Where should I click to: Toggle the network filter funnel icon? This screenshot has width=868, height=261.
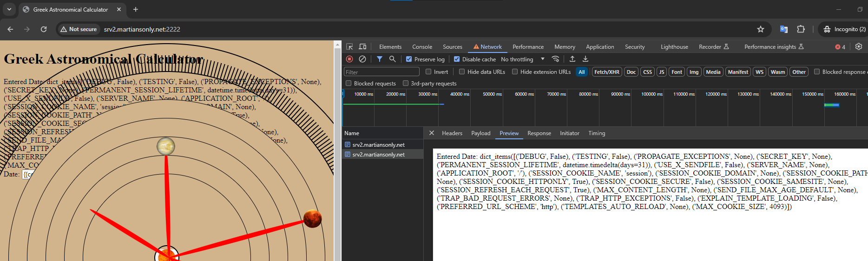click(380, 59)
